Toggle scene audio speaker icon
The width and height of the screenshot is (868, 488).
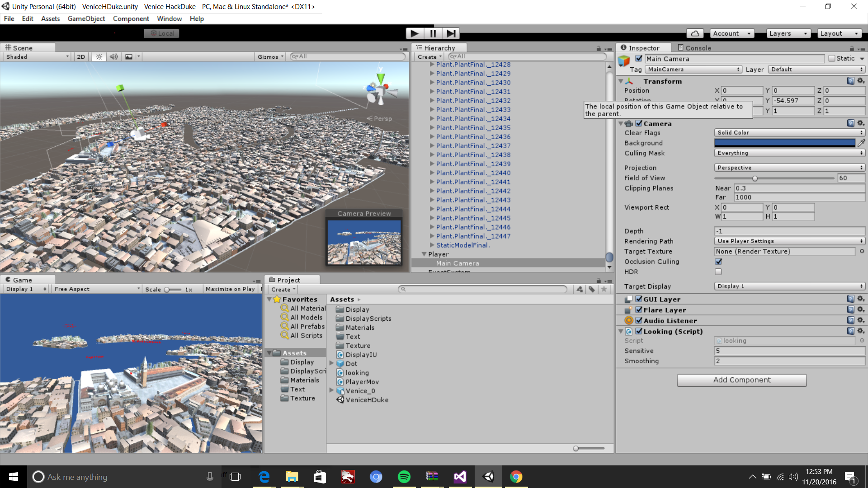point(113,57)
